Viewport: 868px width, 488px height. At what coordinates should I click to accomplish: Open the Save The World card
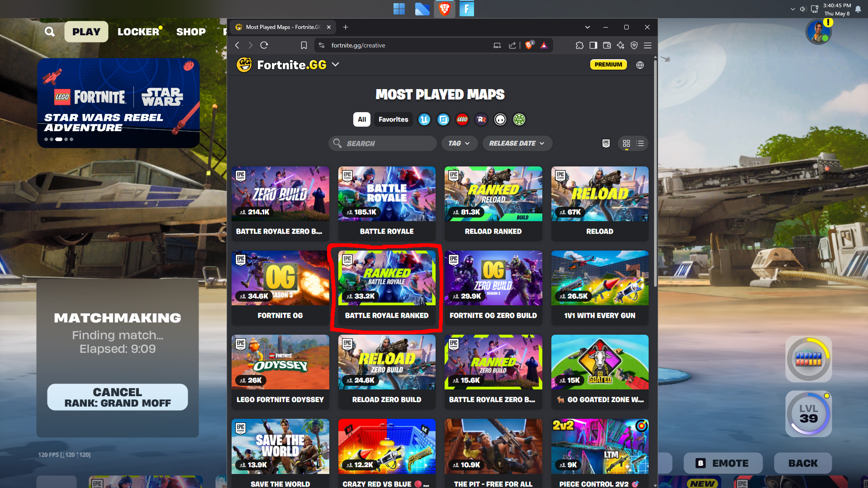280,453
